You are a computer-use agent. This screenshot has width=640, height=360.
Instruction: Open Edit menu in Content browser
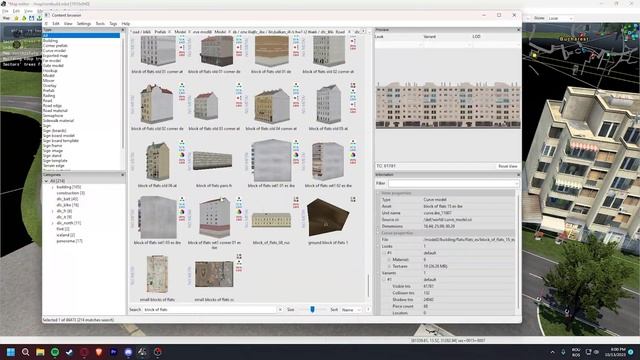pyautogui.click(x=56, y=24)
